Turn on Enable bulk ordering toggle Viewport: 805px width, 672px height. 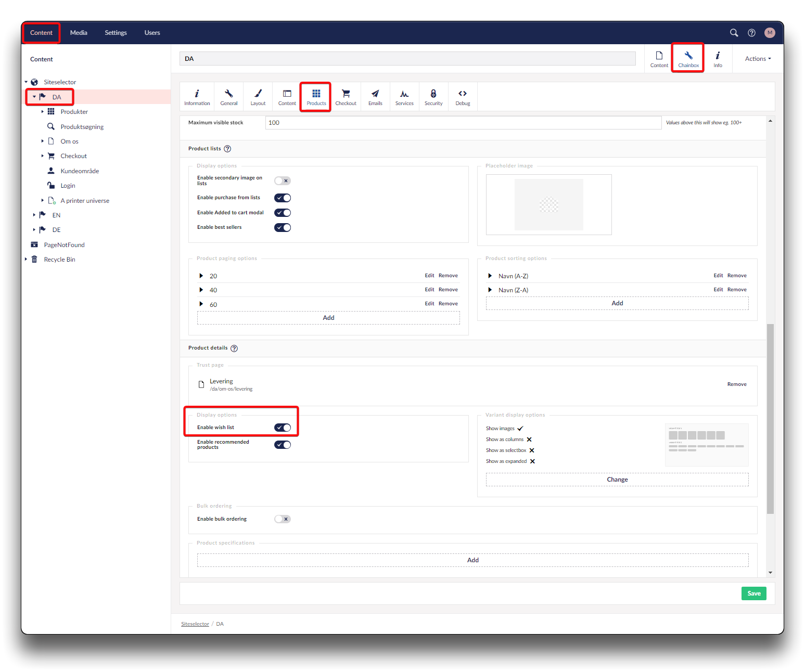[283, 519]
